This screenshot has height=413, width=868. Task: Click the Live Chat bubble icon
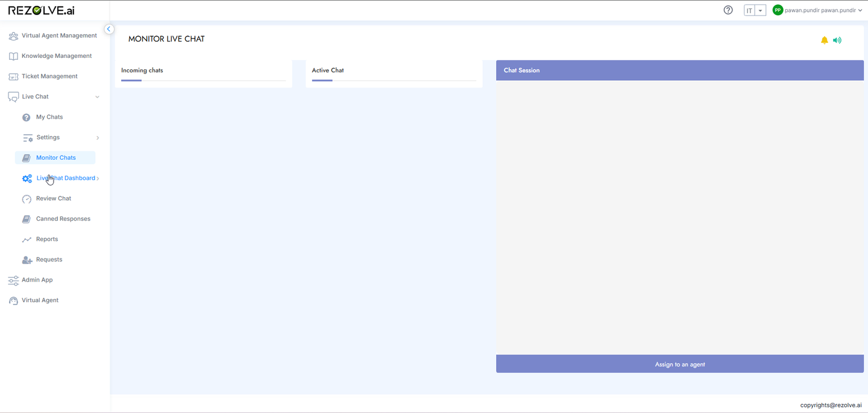[x=13, y=97]
